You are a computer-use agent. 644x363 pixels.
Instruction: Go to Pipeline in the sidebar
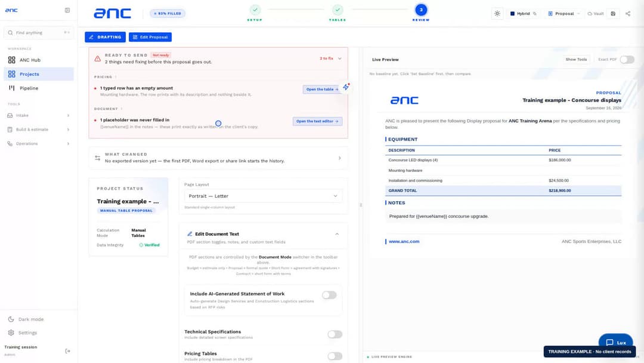[x=39, y=88]
